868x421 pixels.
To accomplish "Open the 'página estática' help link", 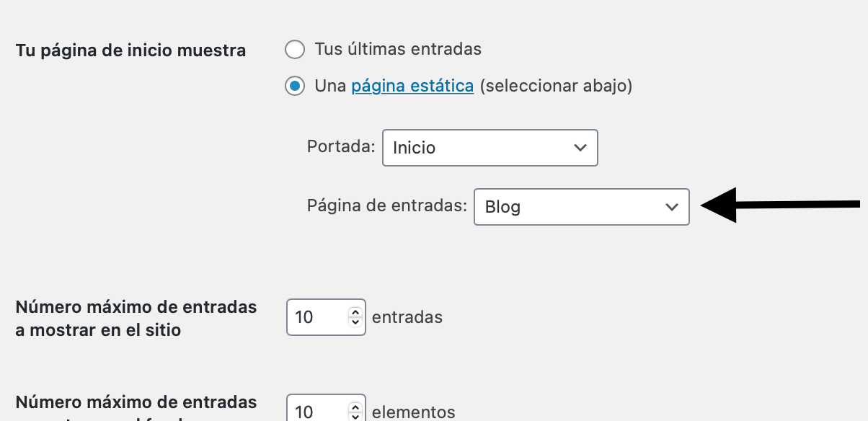I will tap(412, 87).
